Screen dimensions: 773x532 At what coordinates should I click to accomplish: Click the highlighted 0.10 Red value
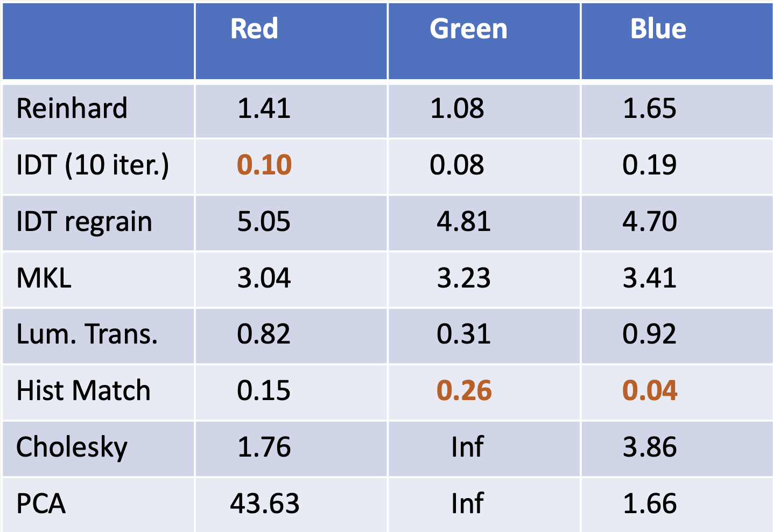click(x=264, y=165)
